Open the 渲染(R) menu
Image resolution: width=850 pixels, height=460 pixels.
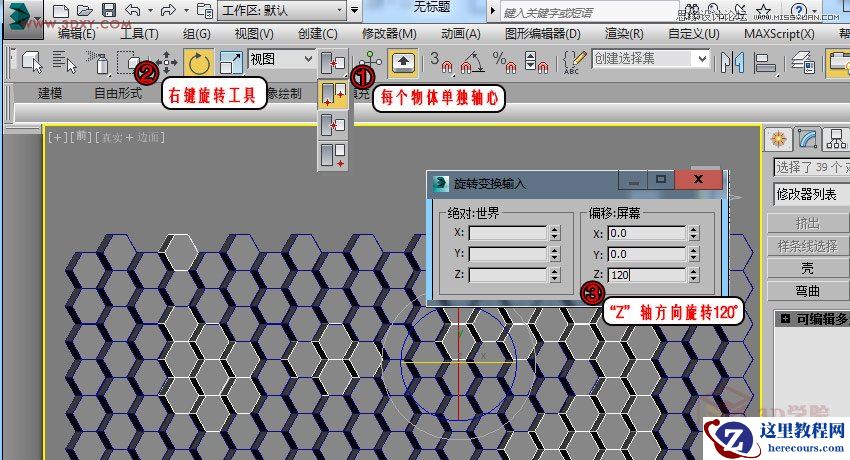[624, 34]
